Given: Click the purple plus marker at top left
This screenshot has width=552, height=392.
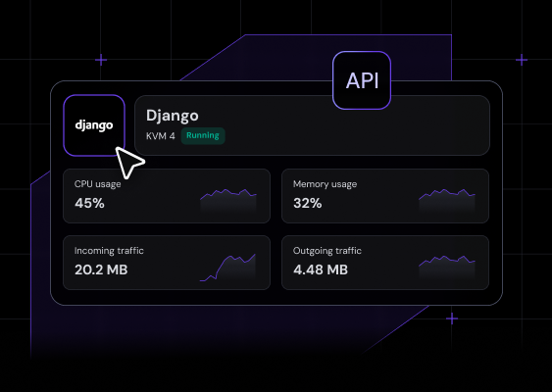Looking at the screenshot, I should [x=101, y=60].
